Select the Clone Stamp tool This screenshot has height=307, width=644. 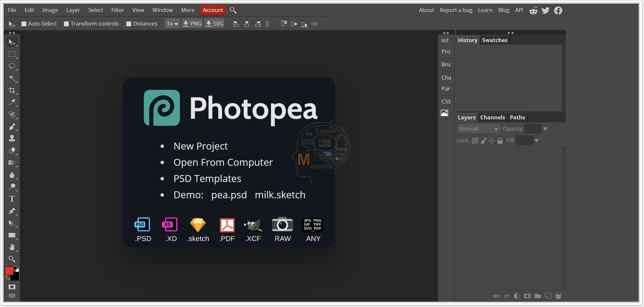click(x=12, y=138)
